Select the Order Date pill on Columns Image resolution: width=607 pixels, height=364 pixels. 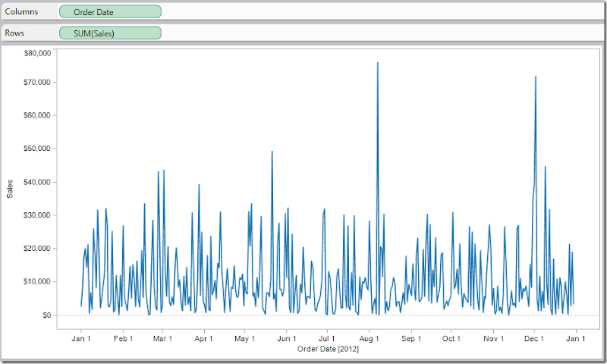coord(110,11)
